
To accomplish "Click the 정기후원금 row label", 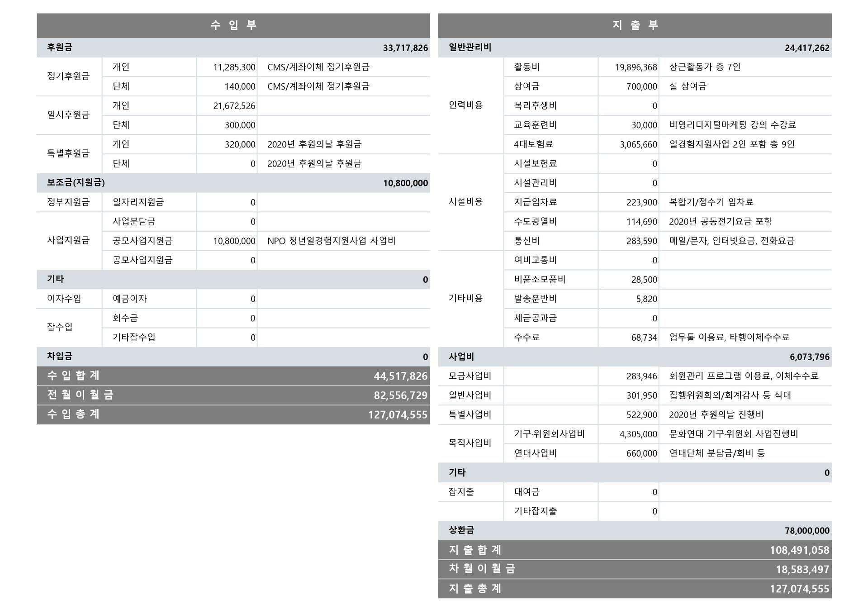I will click(68, 76).
